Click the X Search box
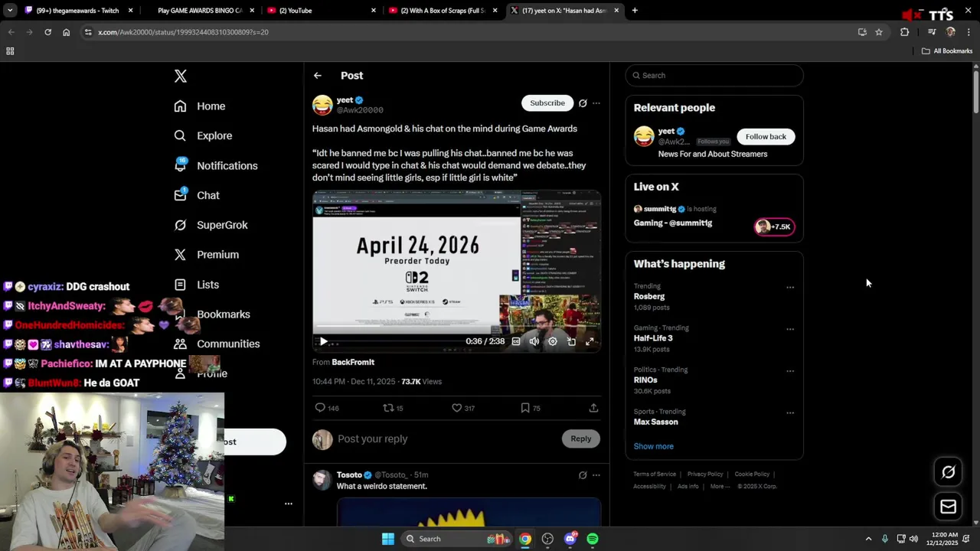 click(714, 75)
